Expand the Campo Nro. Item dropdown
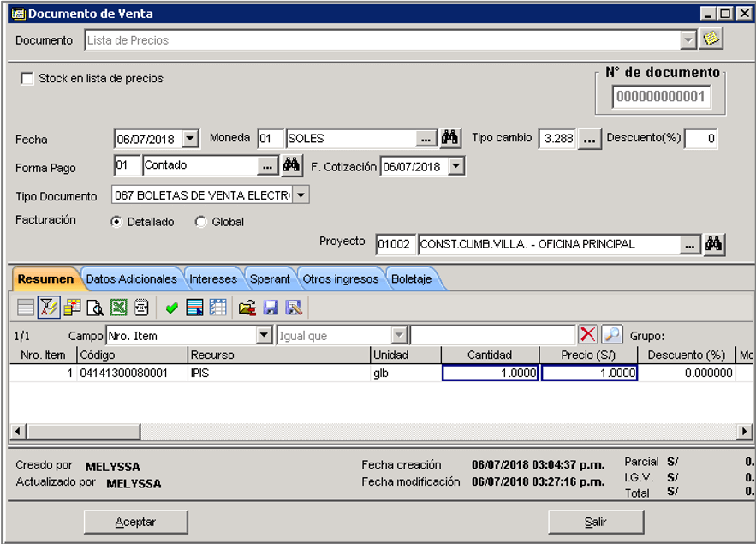The width and height of the screenshot is (756, 544). click(x=265, y=335)
